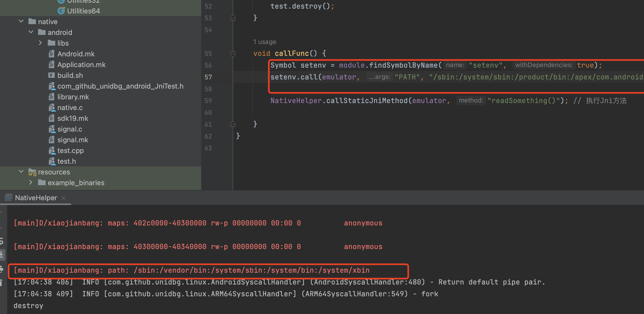This screenshot has height=314, width=644.
Task: Open com_github_unidbg_android_JniTest.h header
Action: [120, 86]
